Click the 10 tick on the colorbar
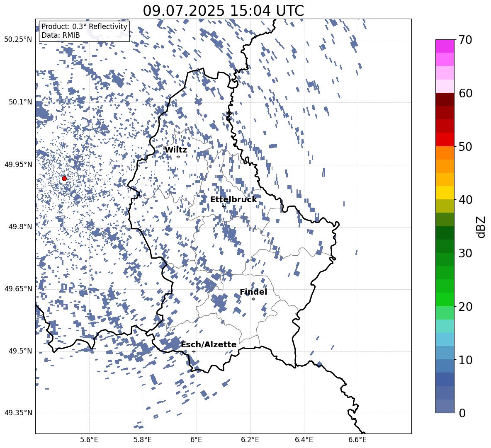 pyautogui.click(x=465, y=360)
